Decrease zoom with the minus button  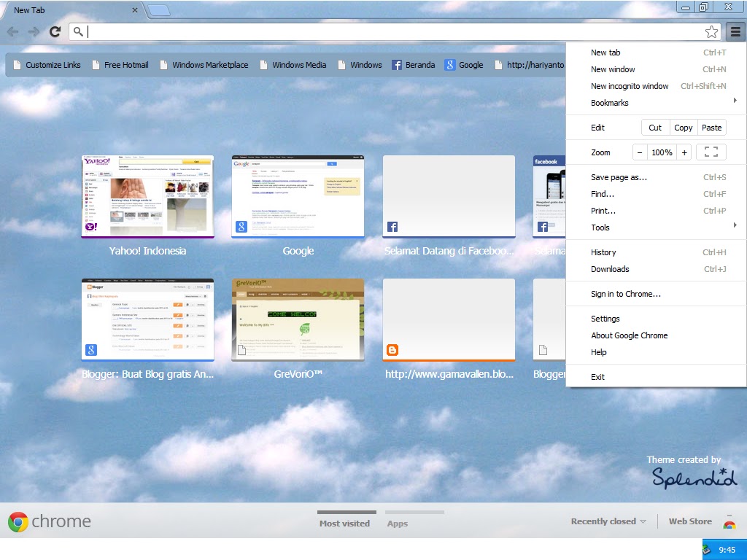pos(640,152)
